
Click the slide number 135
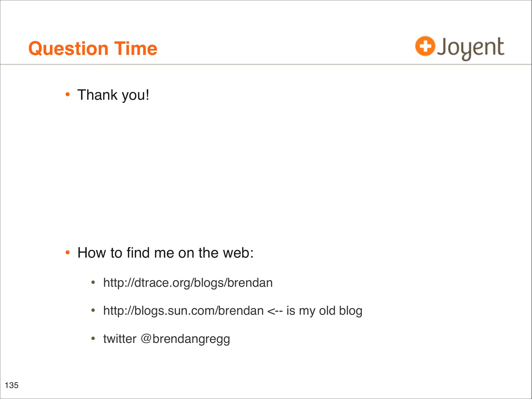pyautogui.click(x=12, y=385)
